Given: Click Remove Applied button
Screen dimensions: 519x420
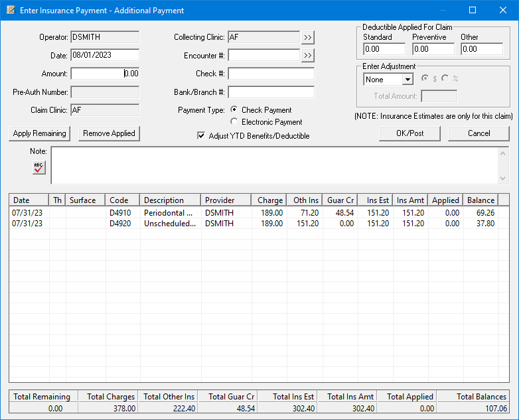Looking at the screenshot, I should pyautogui.click(x=109, y=133).
